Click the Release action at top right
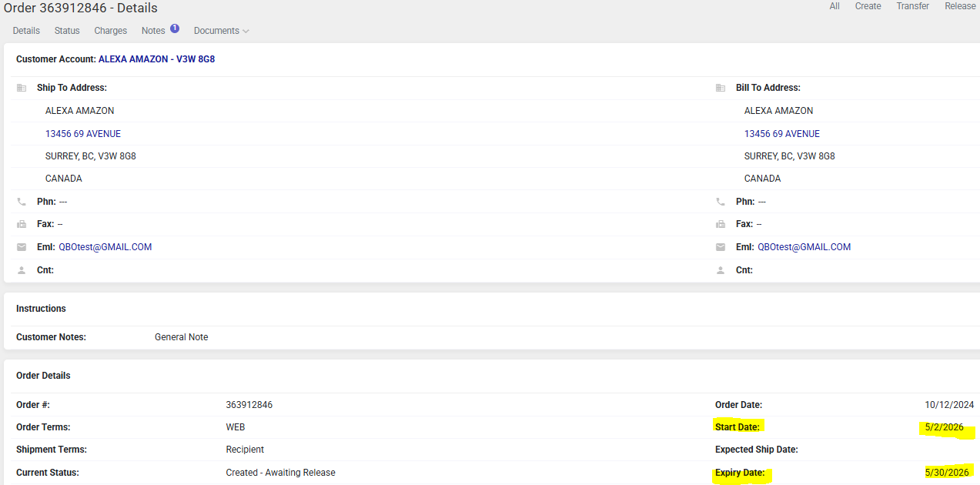980x485 pixels. (x=960, y=6)
